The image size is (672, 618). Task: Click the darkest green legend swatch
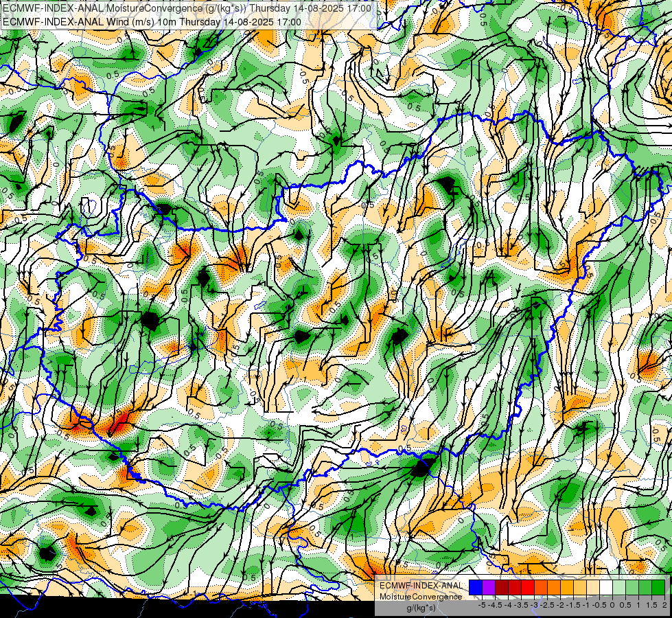658,588
